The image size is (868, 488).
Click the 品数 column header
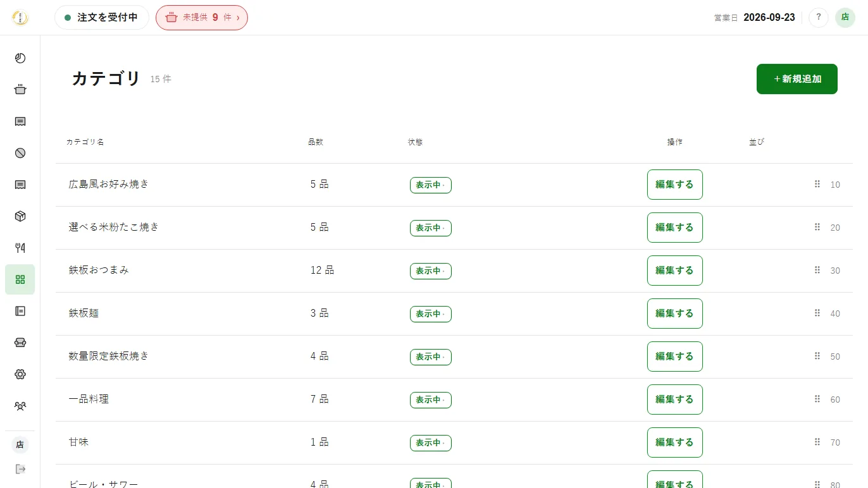click(x=316, y=142)
